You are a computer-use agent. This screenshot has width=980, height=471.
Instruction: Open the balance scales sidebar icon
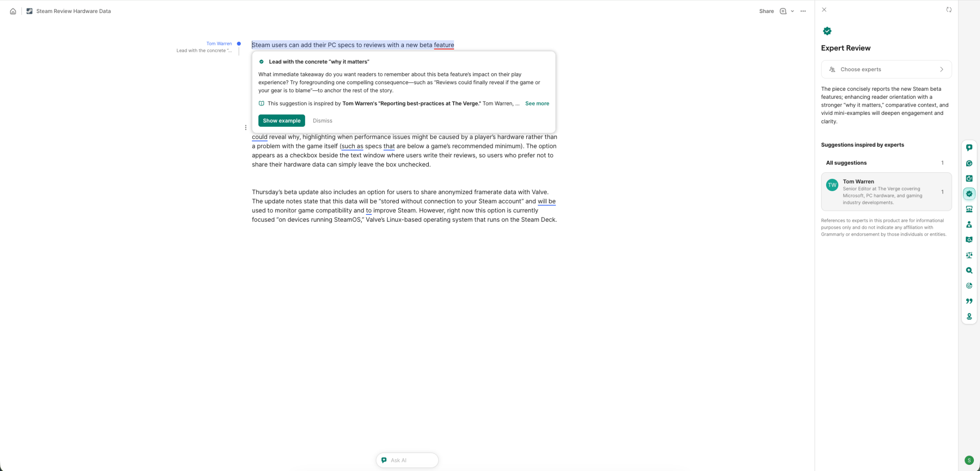(x=969, y=255)
